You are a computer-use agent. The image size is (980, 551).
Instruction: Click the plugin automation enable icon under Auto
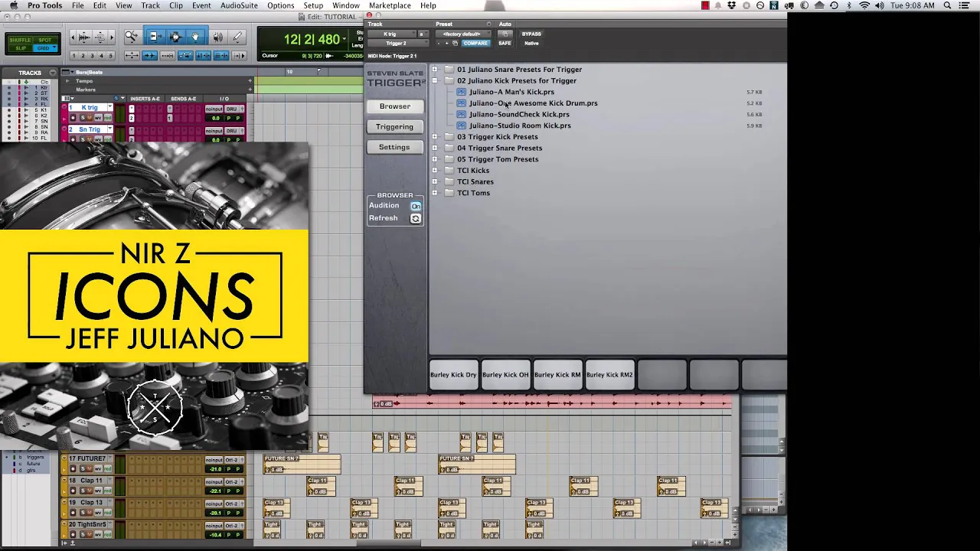pyautogui.click(x=505, y=34)
